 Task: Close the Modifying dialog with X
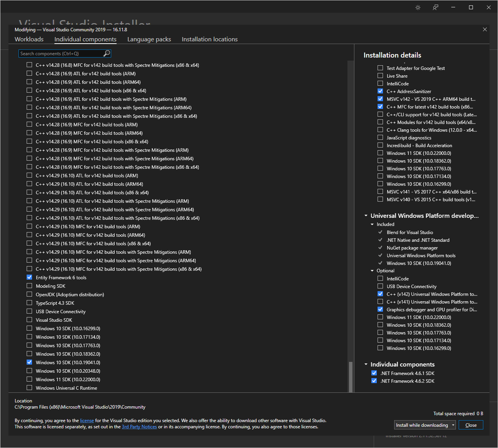pyautogui.click(x=485, y=29)
